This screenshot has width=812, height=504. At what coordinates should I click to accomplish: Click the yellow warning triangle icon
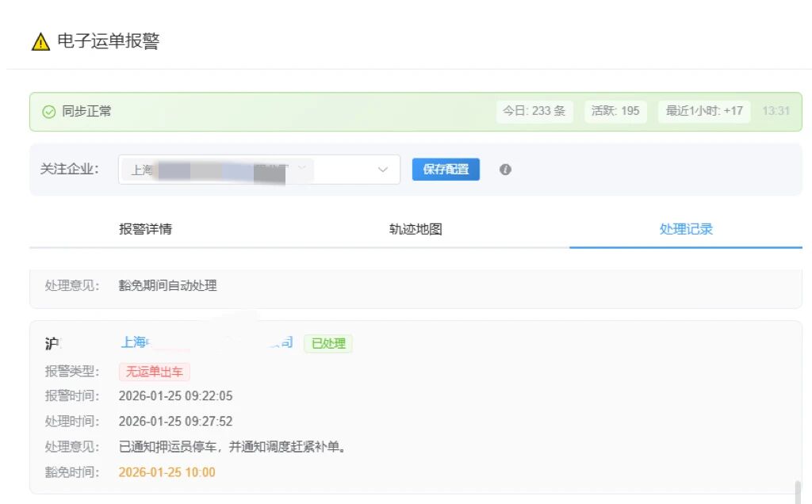[40, 42]
